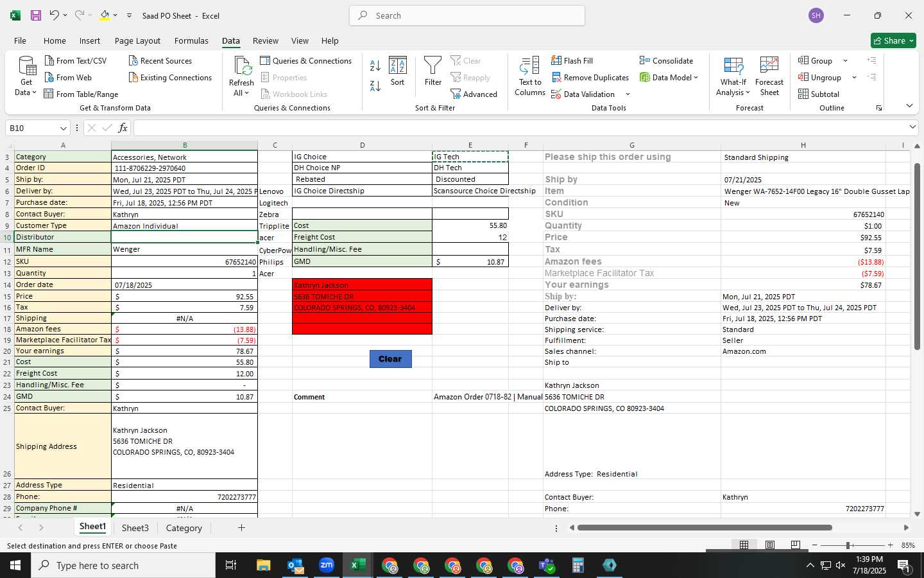Open the Formulas tab
This screenshot has height=578, width=924.
191,40
